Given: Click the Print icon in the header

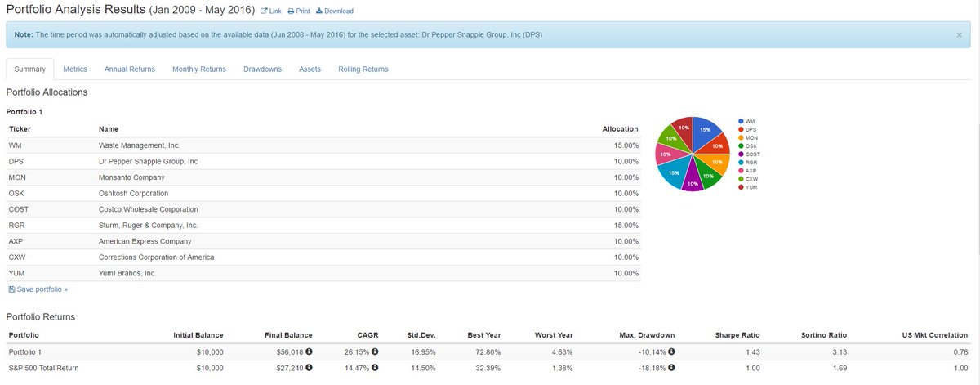Looking at the screenshot, I should (x=291, y=11).
